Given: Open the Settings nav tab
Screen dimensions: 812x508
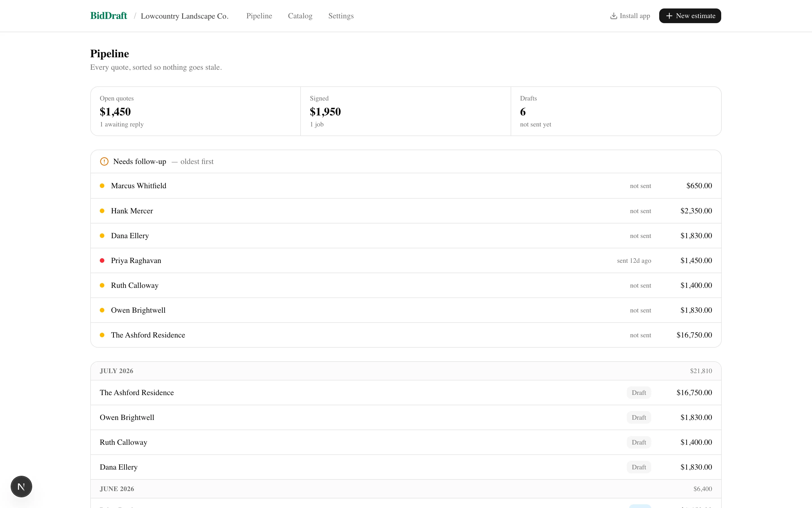Looking at the screenshot, I should [x=341, y=16].
